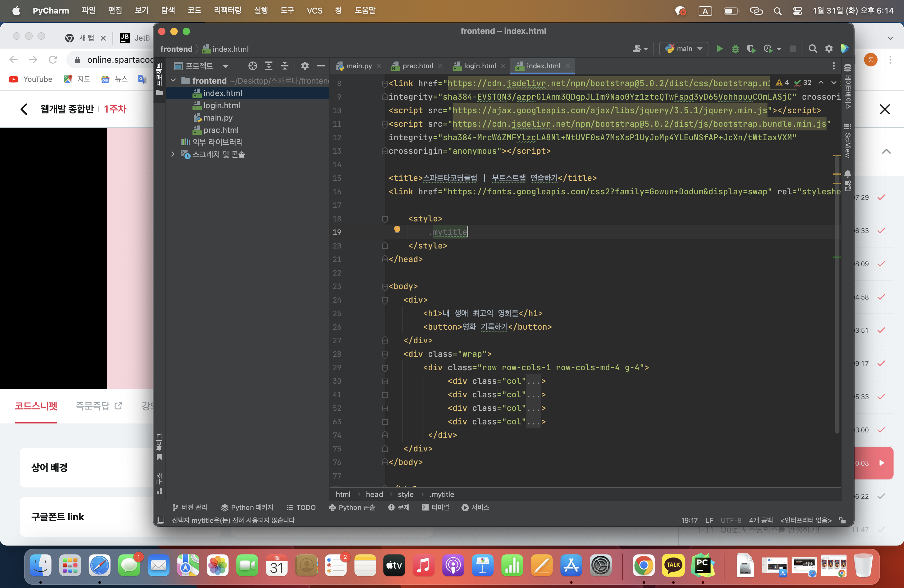The height and width of the screenshot is (588, 904).
Task: Open the profiler run dropdown arrow
Action: [779, 49]
